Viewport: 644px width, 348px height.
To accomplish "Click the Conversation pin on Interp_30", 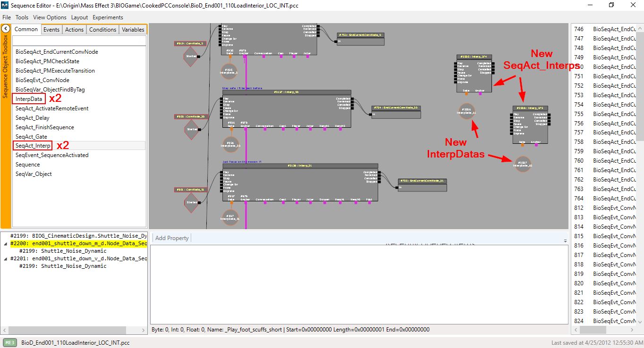I will click(x=264, y=129).
